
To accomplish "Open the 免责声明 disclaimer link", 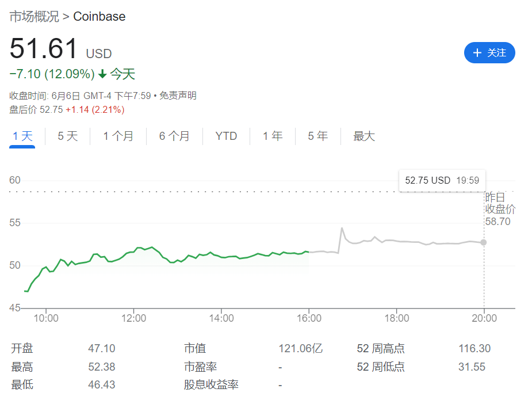I will pyautogui.click(x=178, y=96).
